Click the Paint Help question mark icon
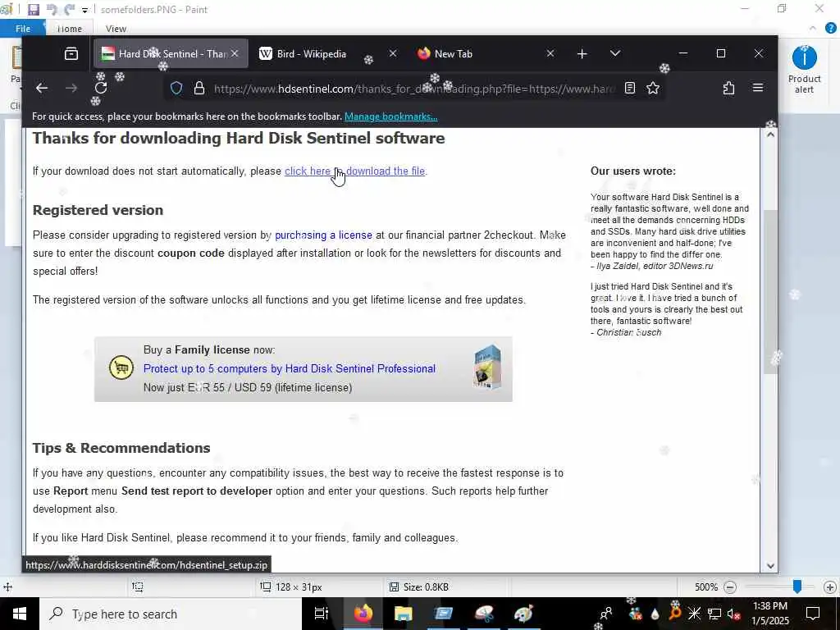 click(x=831, y=28)
